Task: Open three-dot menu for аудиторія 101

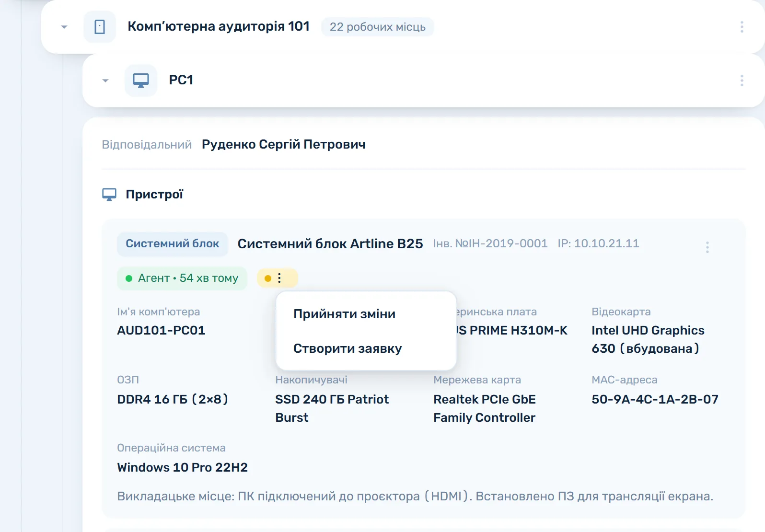Action: pyautogui.click(x=742, y=27)
